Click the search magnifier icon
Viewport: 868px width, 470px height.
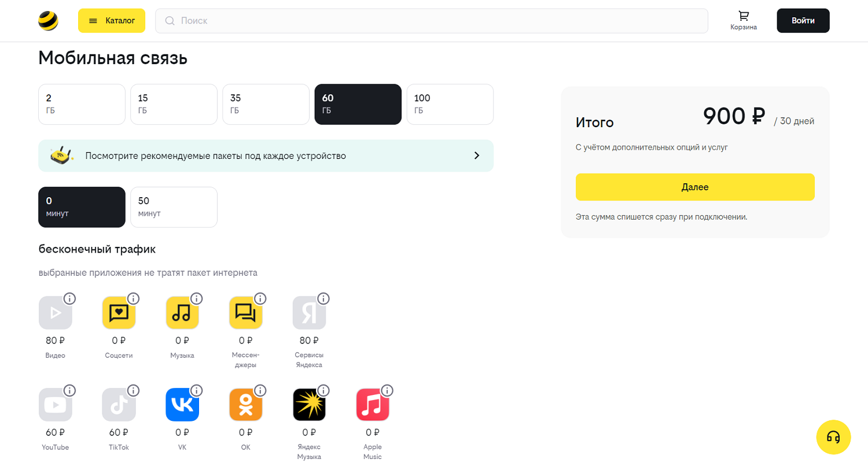pyautogui.click(x=170, y=21)
